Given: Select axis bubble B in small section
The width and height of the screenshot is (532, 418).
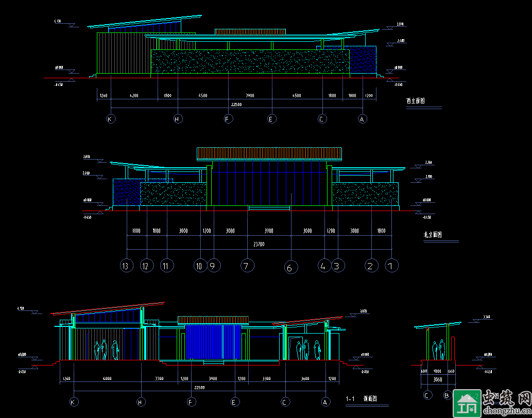Looking at the screenshot, I should (x=448, y=395).
